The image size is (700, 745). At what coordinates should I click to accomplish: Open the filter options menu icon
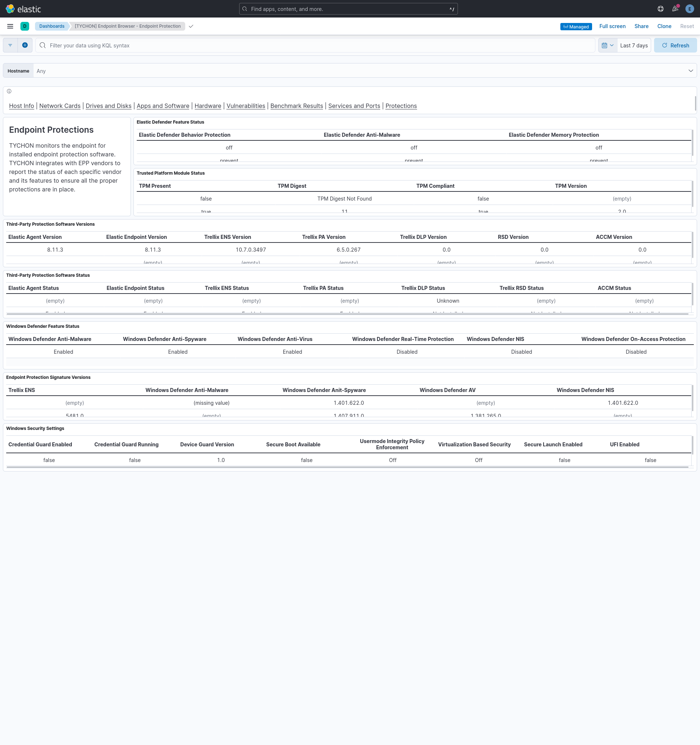(10, 45)
